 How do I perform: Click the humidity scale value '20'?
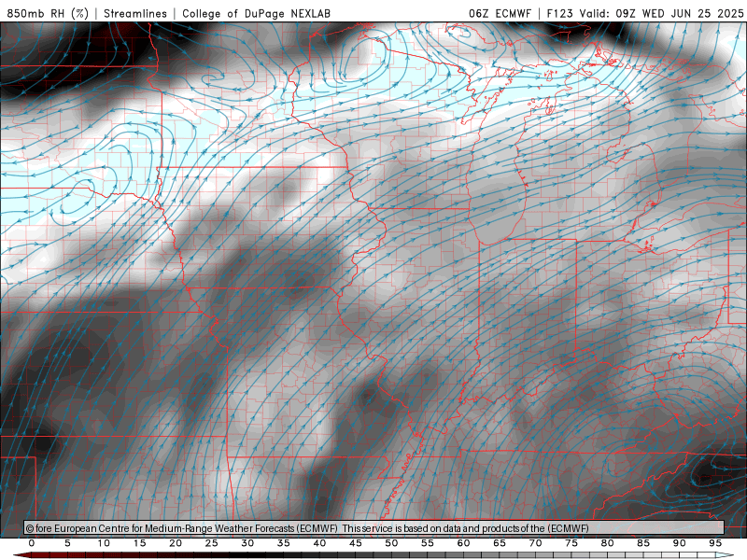coord(176,543)
